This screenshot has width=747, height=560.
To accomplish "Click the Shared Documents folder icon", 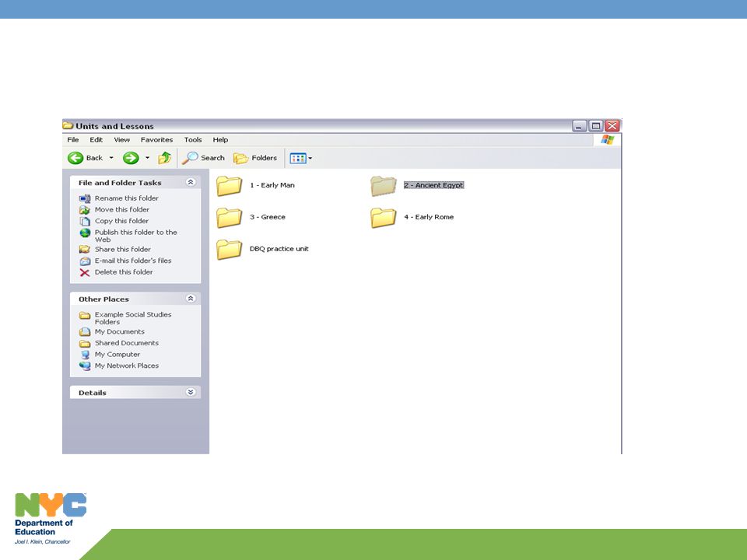I will point(85,343).
